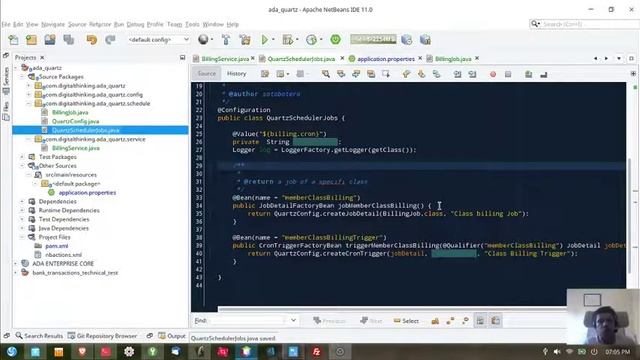Run the project with green play icon

(x=264, y=40)
